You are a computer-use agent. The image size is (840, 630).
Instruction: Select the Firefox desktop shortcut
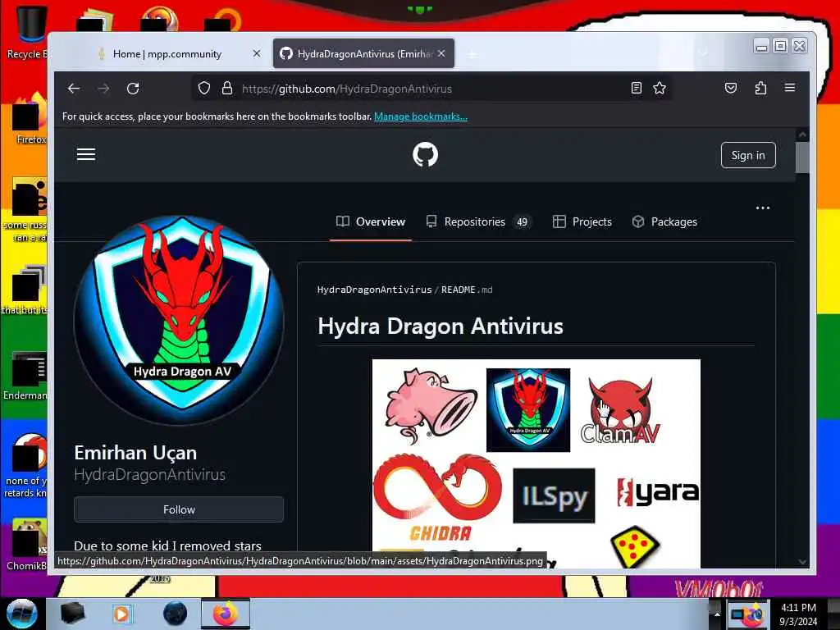pos(30,118)
